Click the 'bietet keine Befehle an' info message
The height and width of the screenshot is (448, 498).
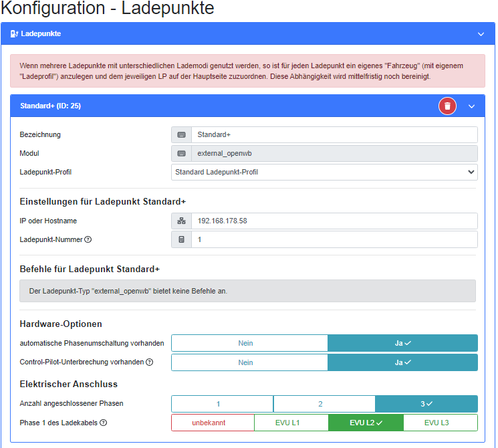tap(247, 291)
